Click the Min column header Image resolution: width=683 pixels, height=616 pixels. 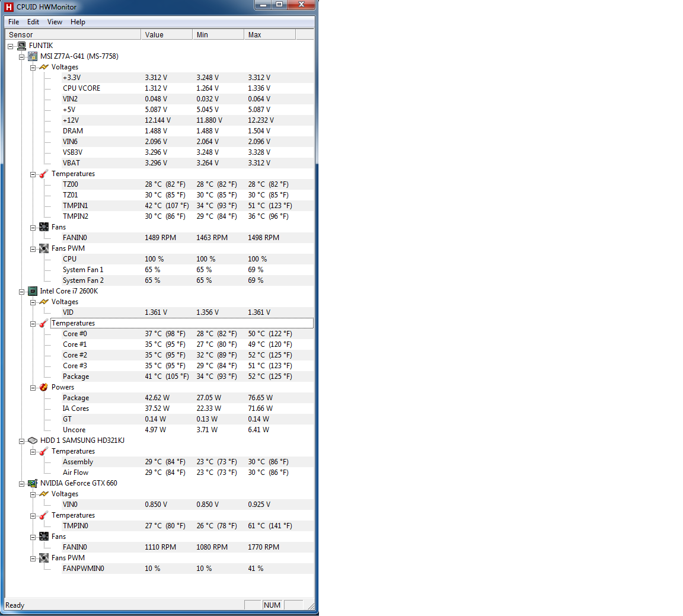point(218,34)
